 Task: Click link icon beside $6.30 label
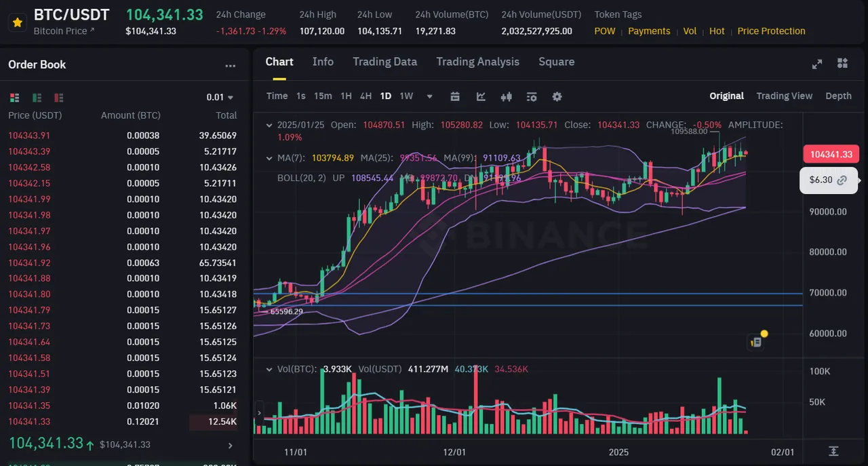[x=842, y=180]
